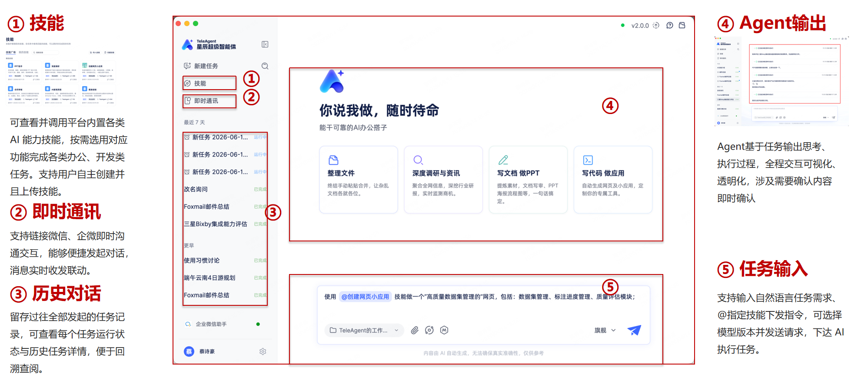Image resolution: width=868 pixels, height=378 pixels.
Task: Click the v2.0.0 version label
Action: [x=640, y=26]
